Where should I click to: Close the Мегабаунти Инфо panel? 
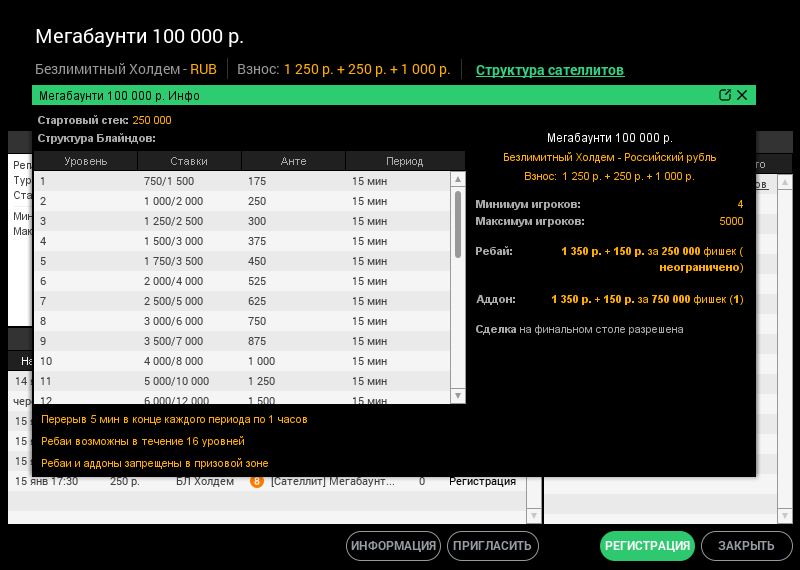click(742, 96)
